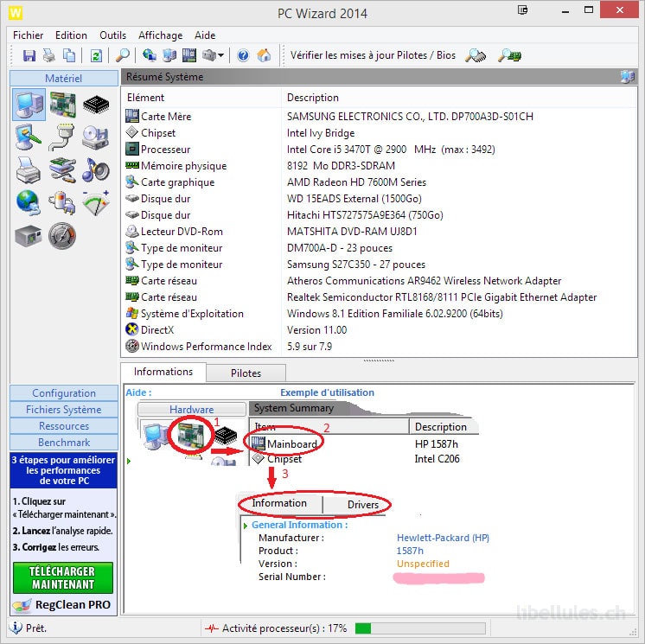Select the grey power supply box icon
This screenshot has width=645, height=644.
click(x=29, y=236)
